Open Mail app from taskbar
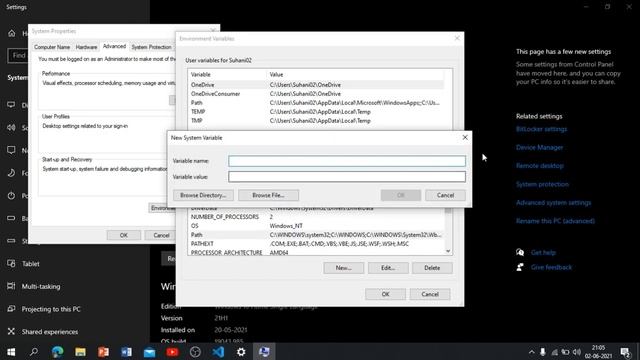The height and width of the screenshot is (360, 640). click(149, 352)
